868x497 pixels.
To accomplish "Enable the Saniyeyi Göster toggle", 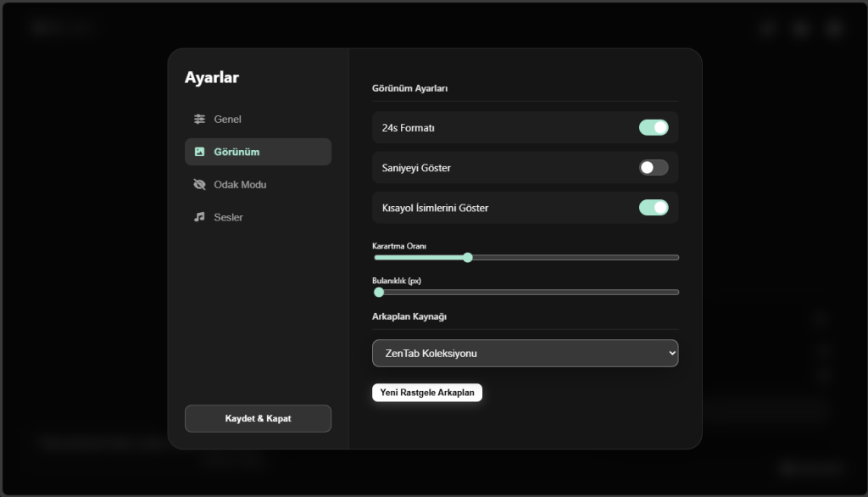I will (x=654, y=168).
